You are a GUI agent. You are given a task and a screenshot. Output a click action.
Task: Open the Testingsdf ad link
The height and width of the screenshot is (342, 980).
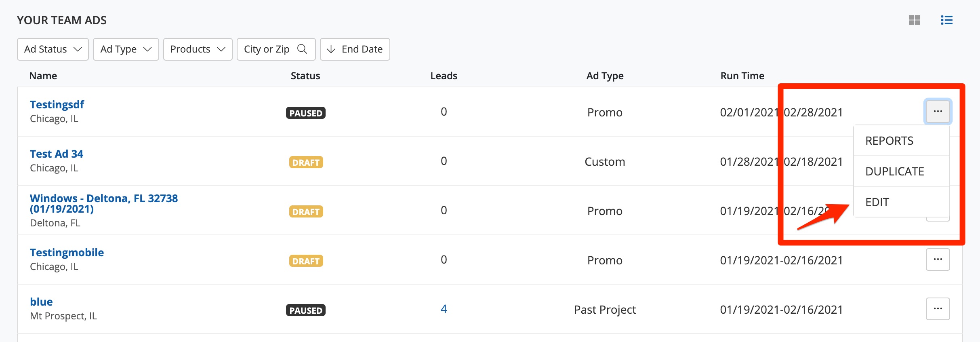tap(57, 105)
